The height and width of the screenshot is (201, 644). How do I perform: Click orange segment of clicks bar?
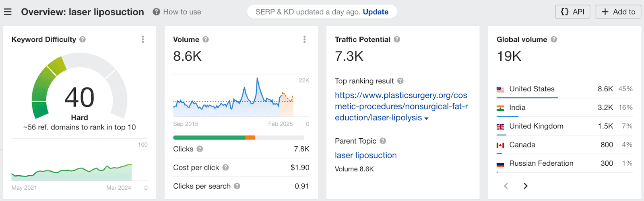(x=250, y=137)
